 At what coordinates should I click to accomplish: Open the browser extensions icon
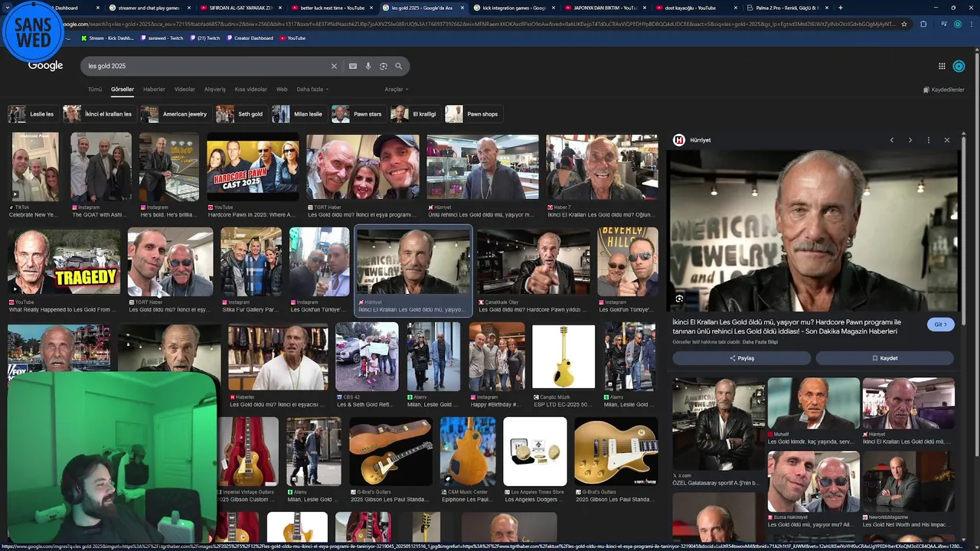(x=923, y=24)
